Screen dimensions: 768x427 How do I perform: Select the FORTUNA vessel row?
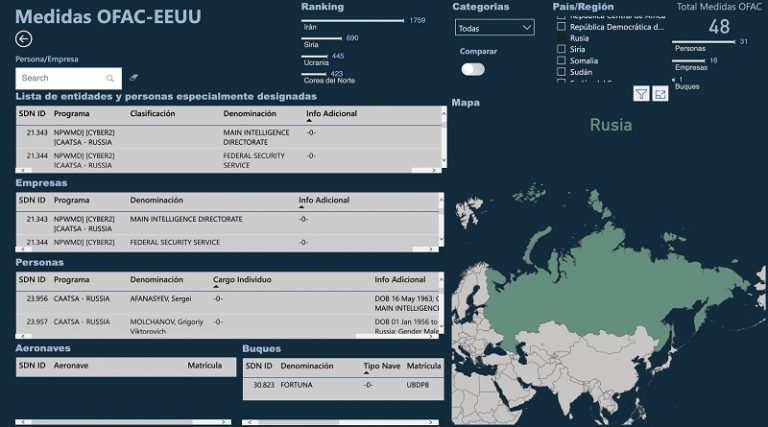tap(343, 385)
